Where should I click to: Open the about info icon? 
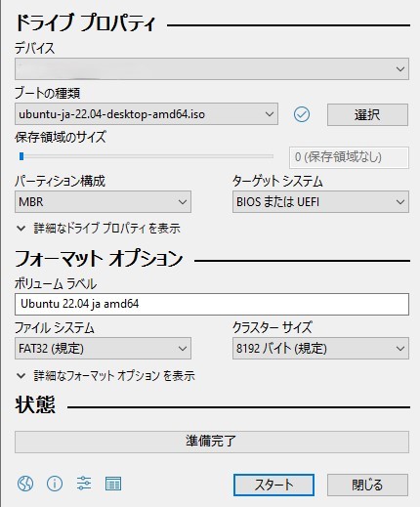coord(55,484)
